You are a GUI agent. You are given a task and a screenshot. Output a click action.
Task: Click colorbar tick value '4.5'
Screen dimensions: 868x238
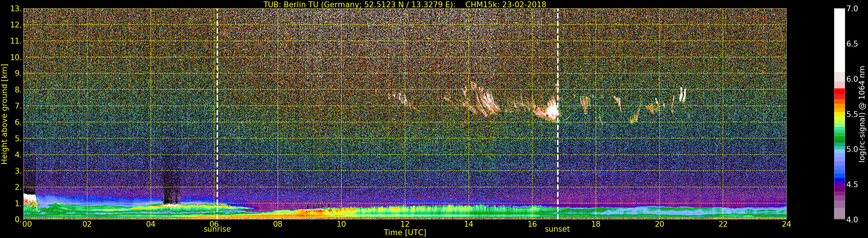[852, 185]
